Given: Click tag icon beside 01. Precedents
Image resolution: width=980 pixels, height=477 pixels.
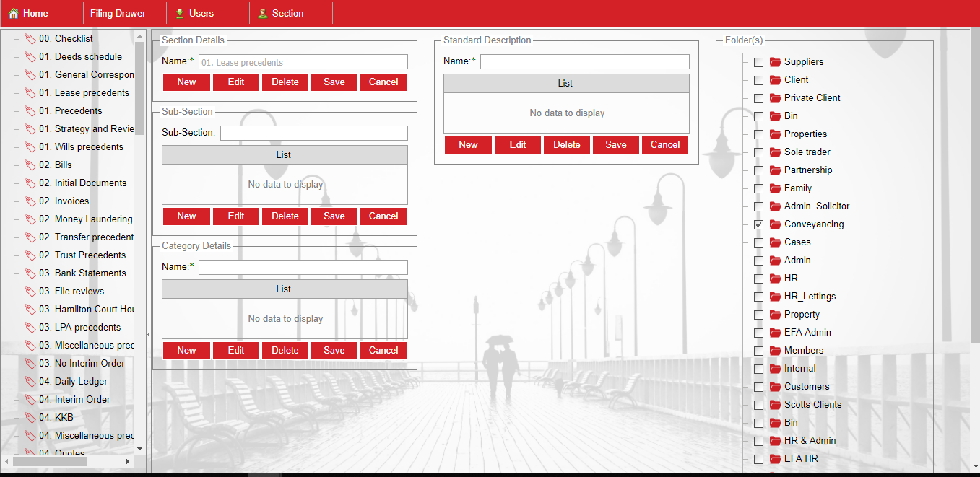Looking at the screenshot, I should click(30, 111).
